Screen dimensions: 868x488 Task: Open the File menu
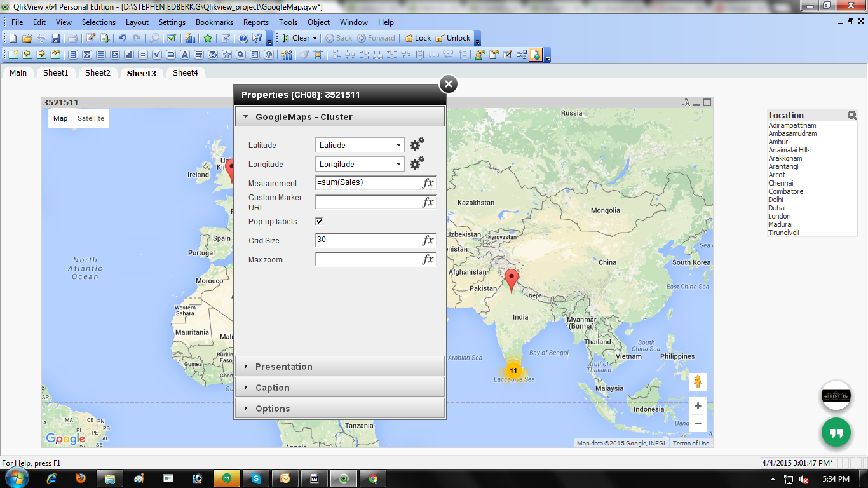tap(17, 22)
